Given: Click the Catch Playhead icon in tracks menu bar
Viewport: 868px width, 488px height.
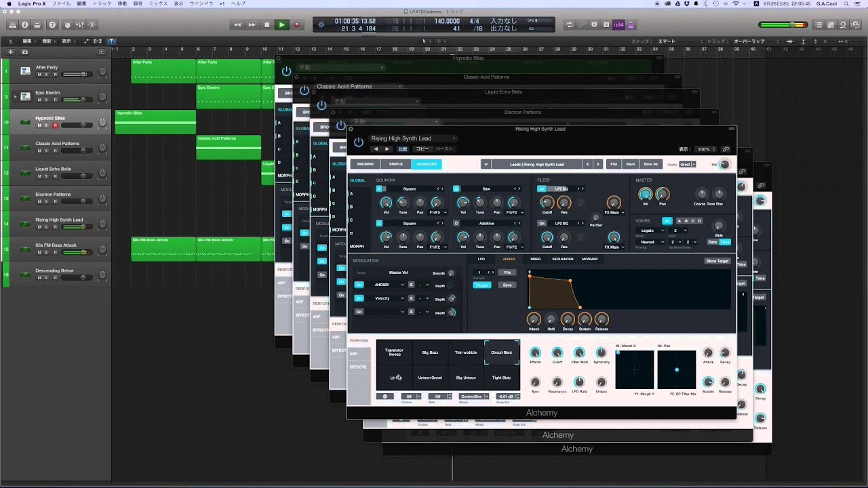Looking at the screenshot, I should coord(111,41).
